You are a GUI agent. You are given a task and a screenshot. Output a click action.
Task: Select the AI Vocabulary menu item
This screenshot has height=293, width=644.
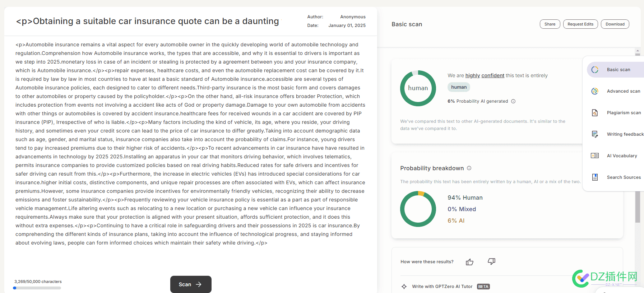coord(615,156)
